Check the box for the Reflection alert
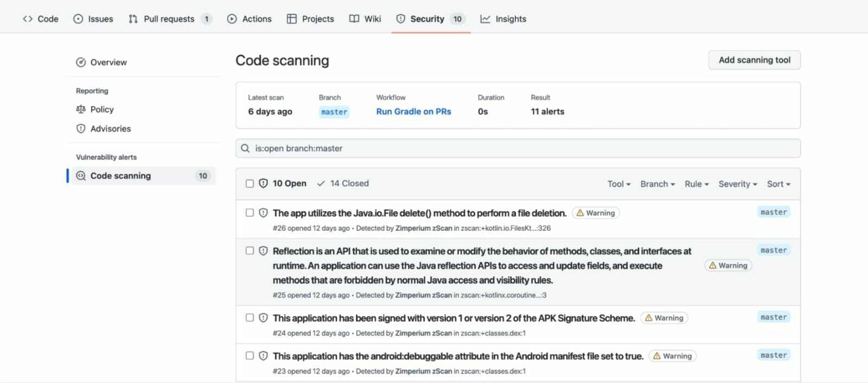 (250, 251)
